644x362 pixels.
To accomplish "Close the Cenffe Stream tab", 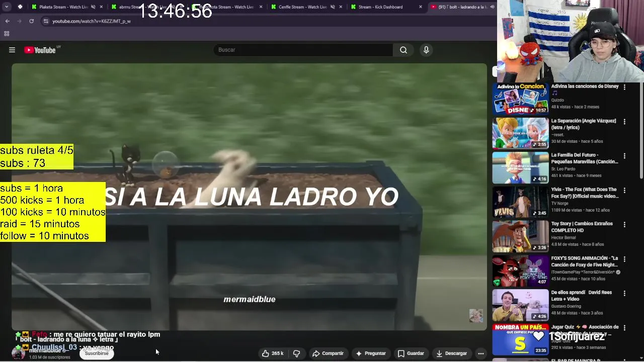I will [x=341, y=7].
